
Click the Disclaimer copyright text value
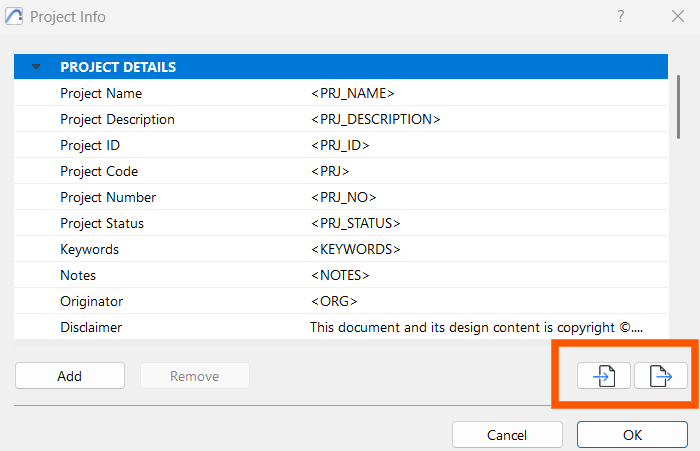point(476,327)
